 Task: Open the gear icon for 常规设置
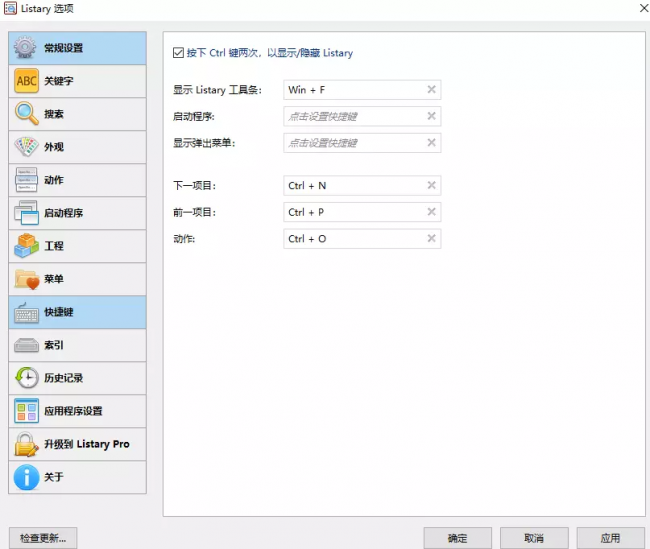[x=25, y=48]
